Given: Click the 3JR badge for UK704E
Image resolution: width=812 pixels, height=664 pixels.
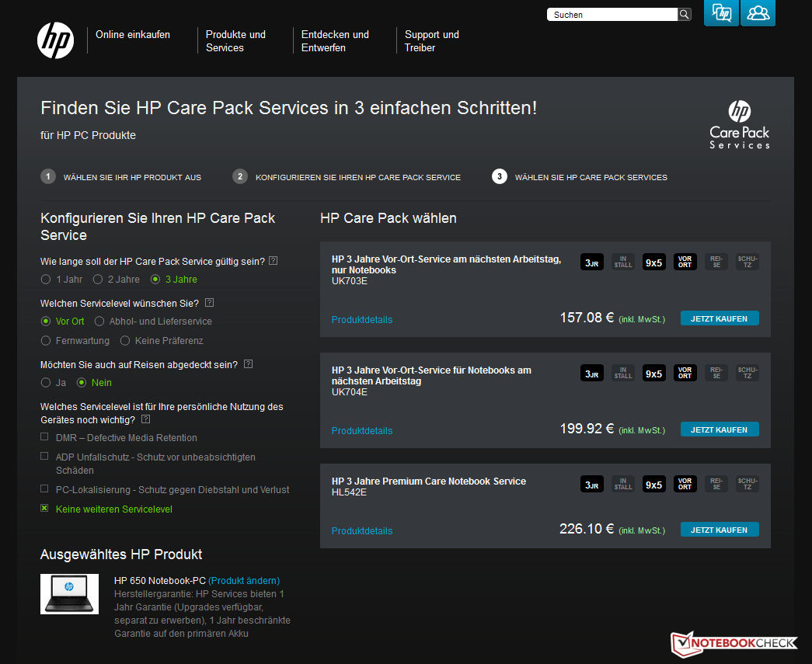Looking at the screenshot, I should pyautogui.click(x=592, y=373).
